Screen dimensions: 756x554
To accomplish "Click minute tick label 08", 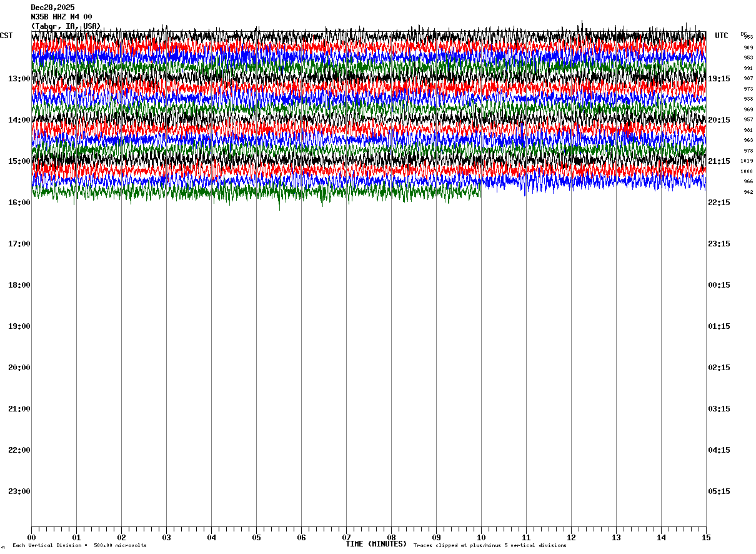I will (x=392, y=538).
